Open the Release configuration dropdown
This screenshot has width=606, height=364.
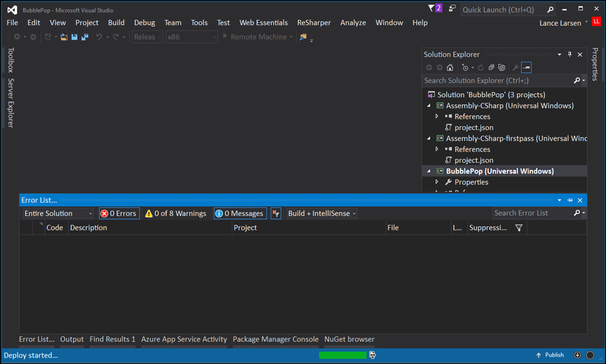(x=147, y=37)
